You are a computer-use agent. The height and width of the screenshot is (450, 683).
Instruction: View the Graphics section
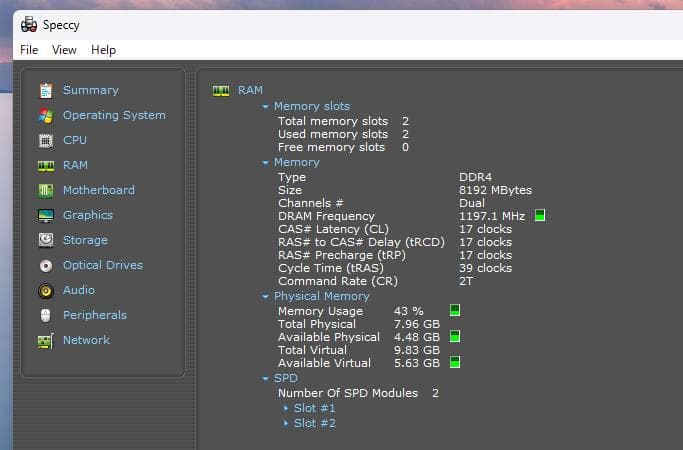88,215
